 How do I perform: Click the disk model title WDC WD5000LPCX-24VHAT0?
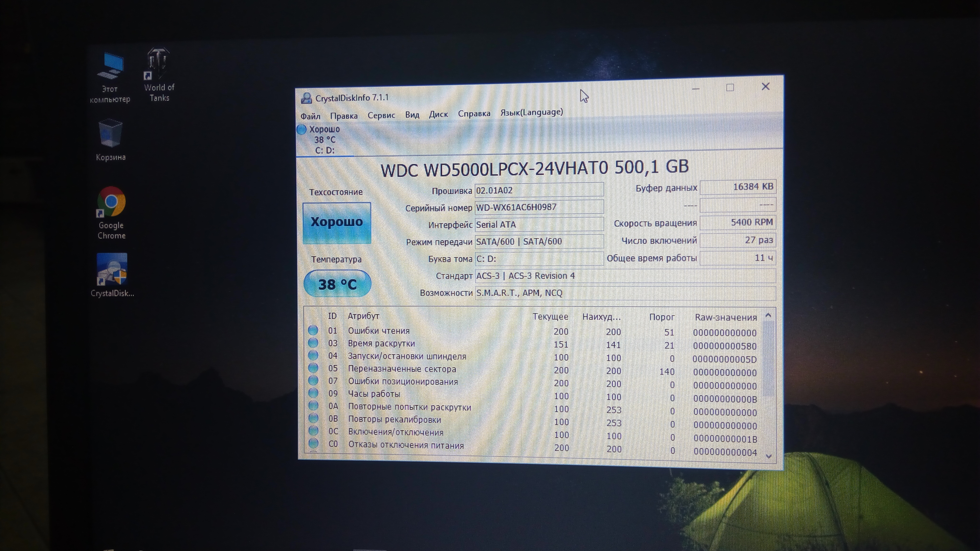pos(495,169)
